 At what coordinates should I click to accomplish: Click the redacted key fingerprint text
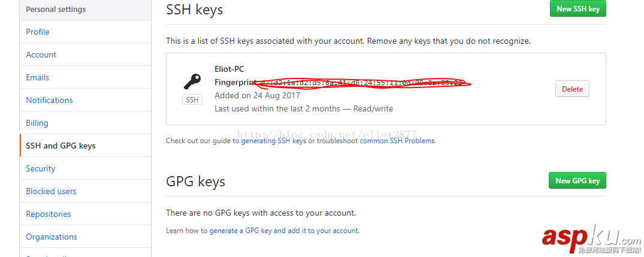[x=362, y=83]
